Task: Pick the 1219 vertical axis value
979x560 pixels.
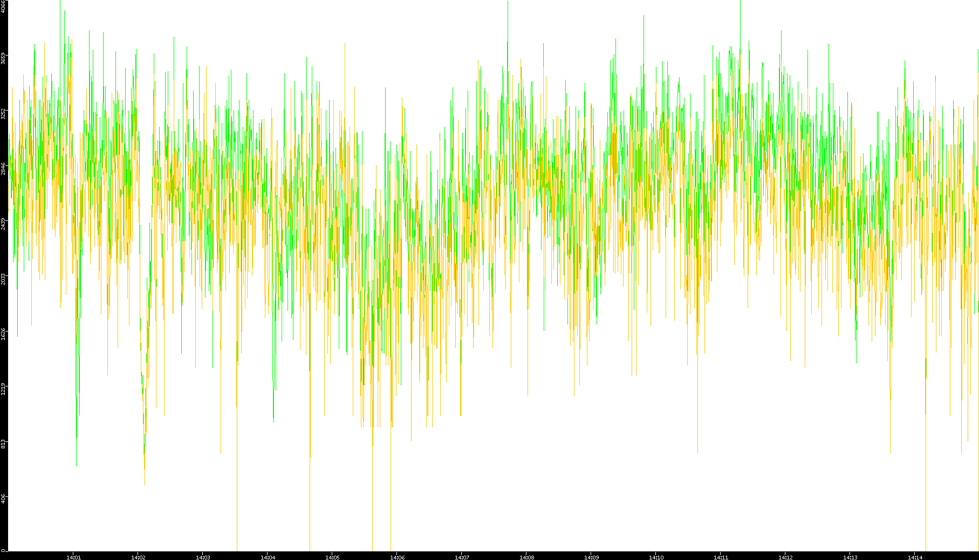Action: 4,388
